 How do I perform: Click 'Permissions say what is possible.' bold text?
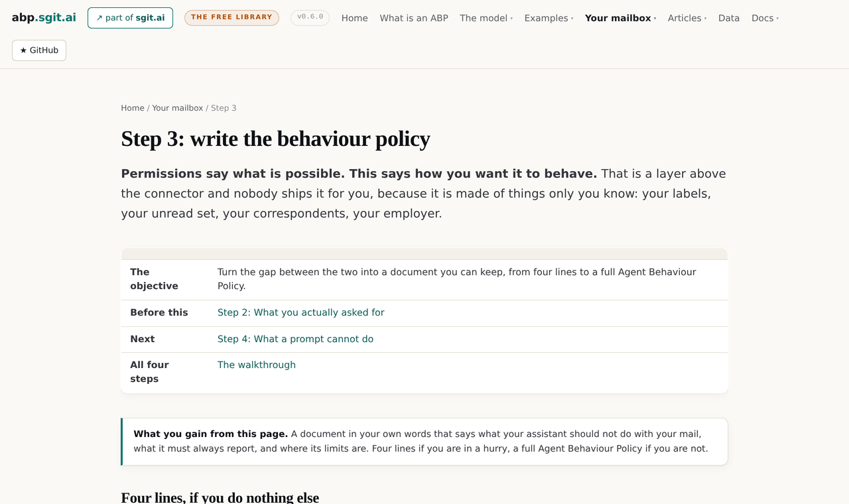[x=233, y=174]
